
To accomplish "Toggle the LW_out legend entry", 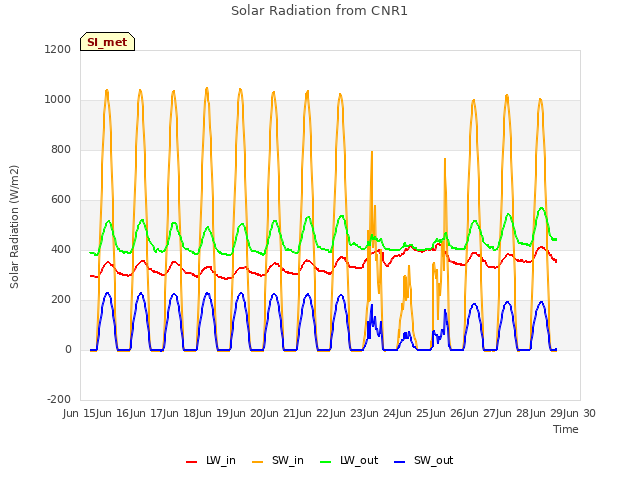I will pyautogui.click(x=349, y=460).
